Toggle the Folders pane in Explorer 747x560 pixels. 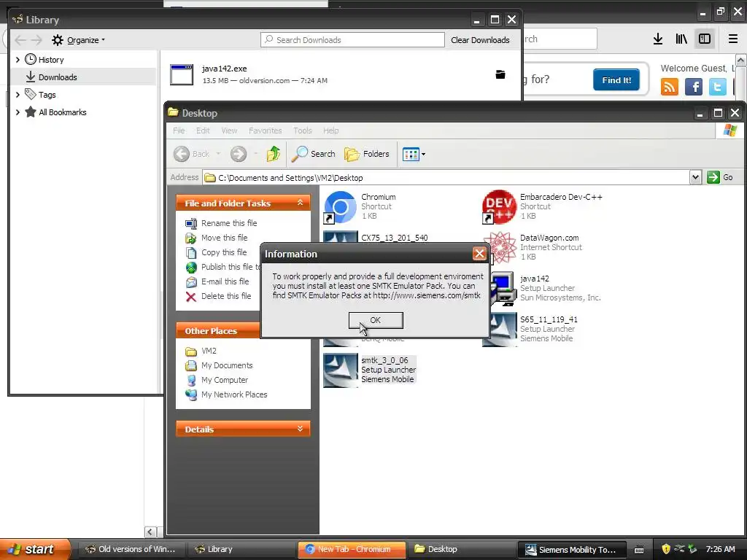click(367, 154)
